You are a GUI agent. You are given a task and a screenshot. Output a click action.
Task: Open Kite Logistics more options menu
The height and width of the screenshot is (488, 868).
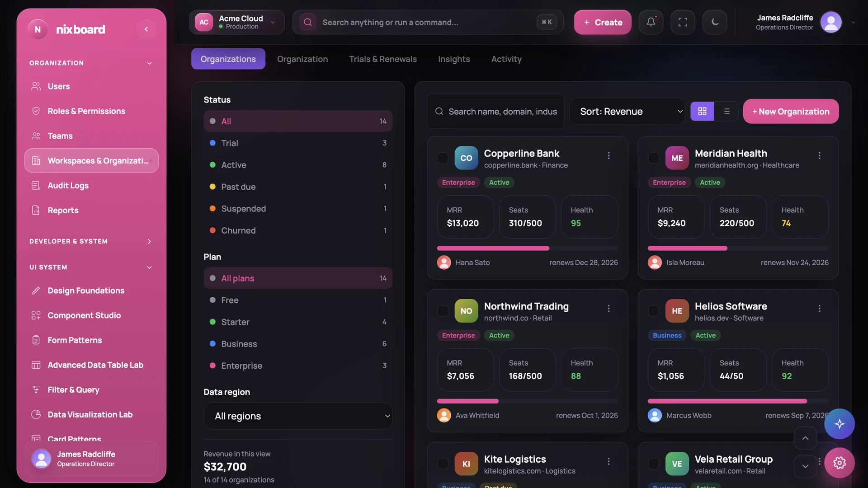pos(609,461)
